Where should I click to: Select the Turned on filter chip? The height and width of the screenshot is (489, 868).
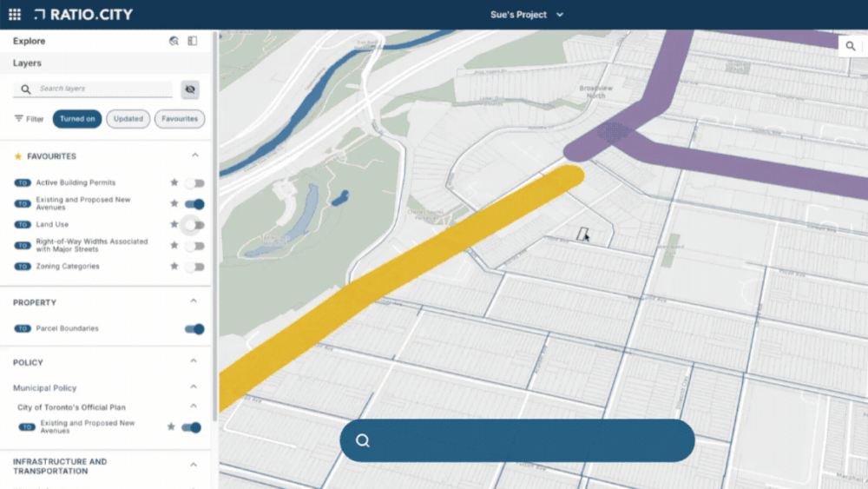click(77, 118)
